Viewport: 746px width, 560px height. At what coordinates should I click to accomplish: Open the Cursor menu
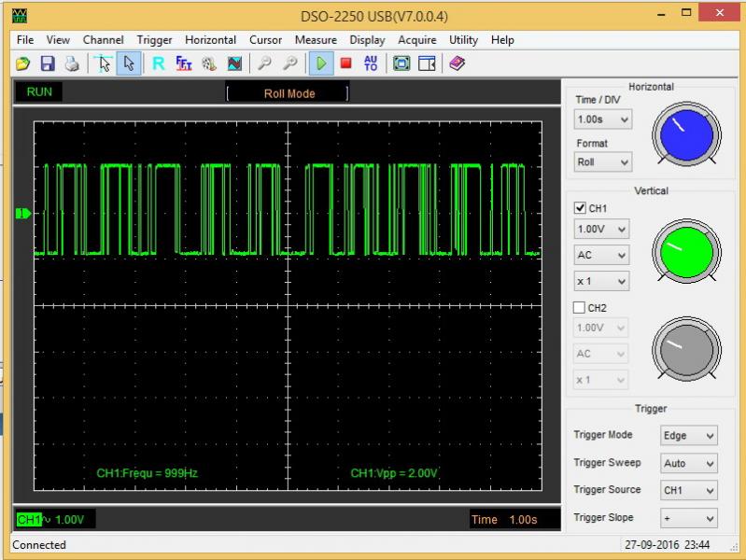pos(265,40)
